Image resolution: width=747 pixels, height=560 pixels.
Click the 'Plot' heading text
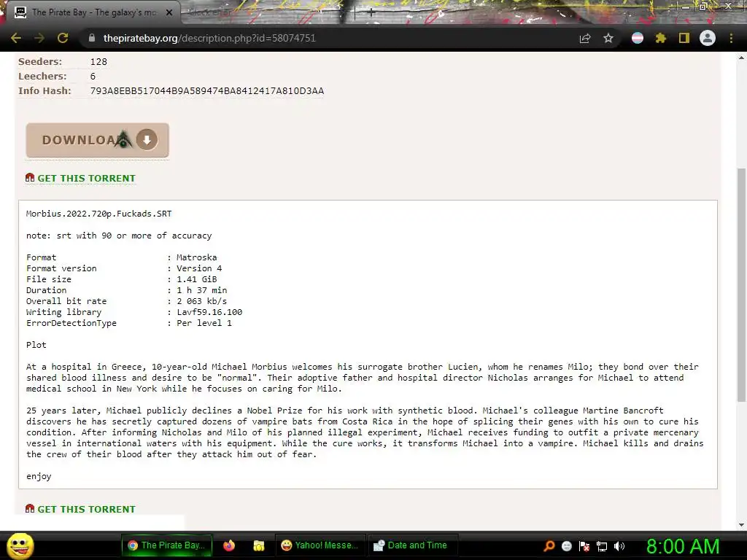click(36, 345)
